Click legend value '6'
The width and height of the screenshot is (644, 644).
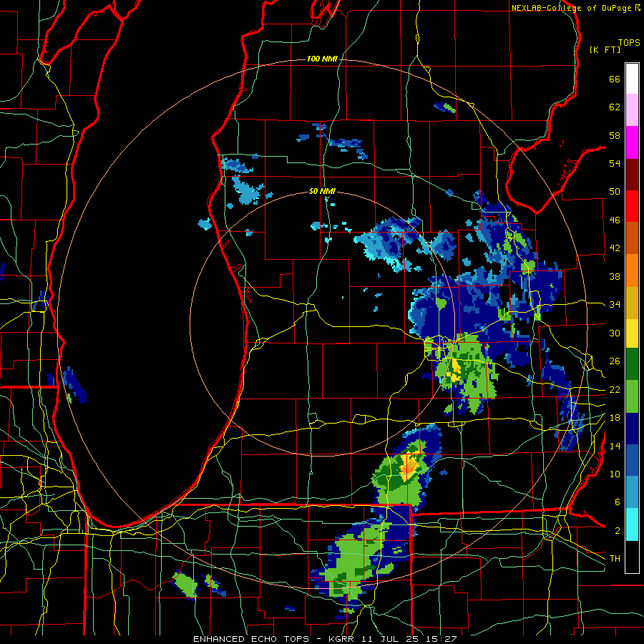pyautogui.click(x=618, y=502)
